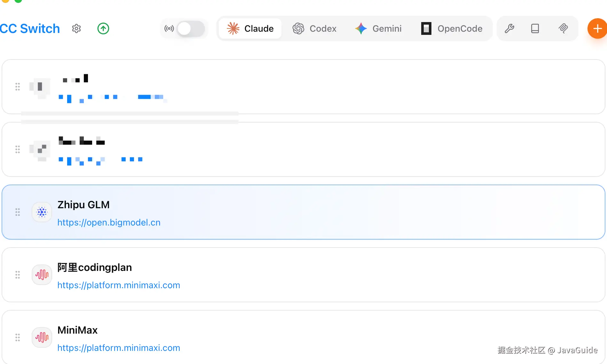This screenshot has height=364, width=607.
Task: Switch to the Claude tab
Action: 250,29
